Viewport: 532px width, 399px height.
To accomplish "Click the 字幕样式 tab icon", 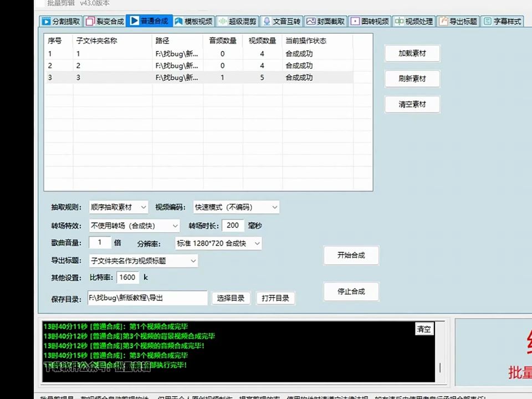I will point(487,22).
